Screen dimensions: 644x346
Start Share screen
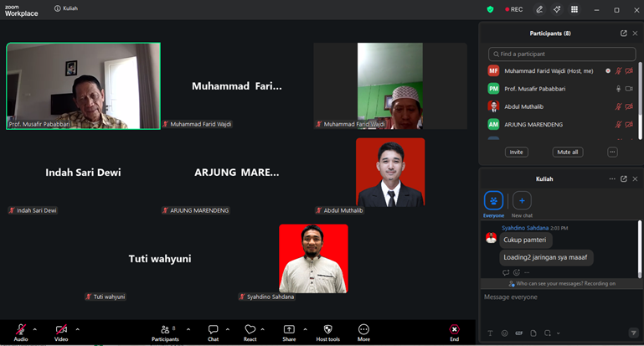coord(289,333)
